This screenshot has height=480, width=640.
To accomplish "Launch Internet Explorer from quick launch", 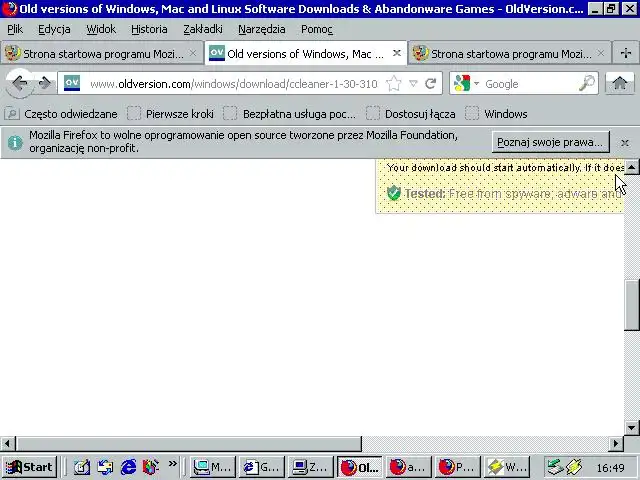I will (128, 467).
